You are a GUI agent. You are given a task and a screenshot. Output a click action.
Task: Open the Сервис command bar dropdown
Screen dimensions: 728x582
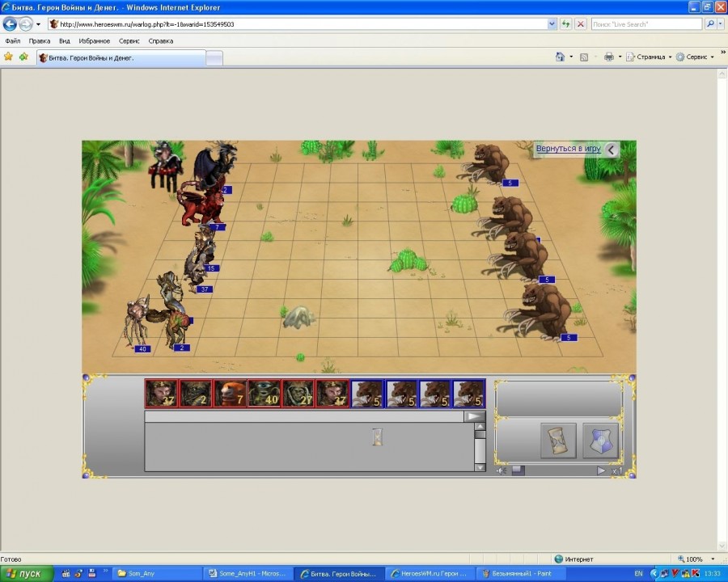tap(695, 57)
